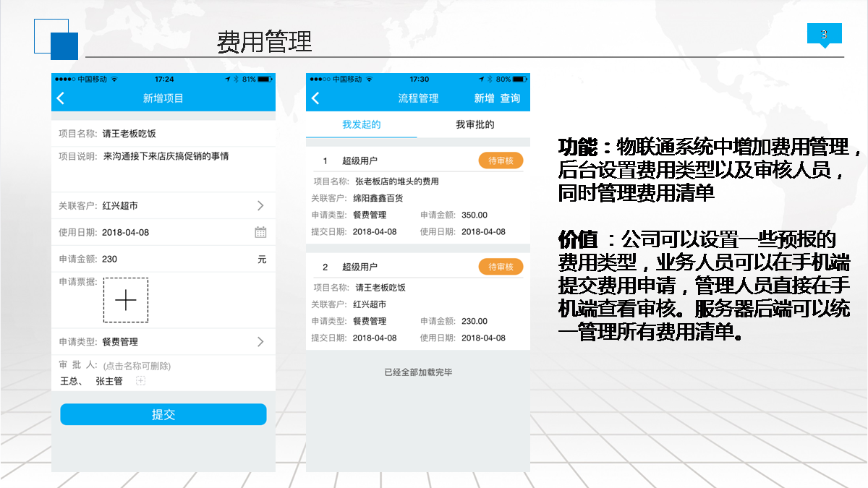Tap back arrow on 新增项目 screen

click(61, 98)
